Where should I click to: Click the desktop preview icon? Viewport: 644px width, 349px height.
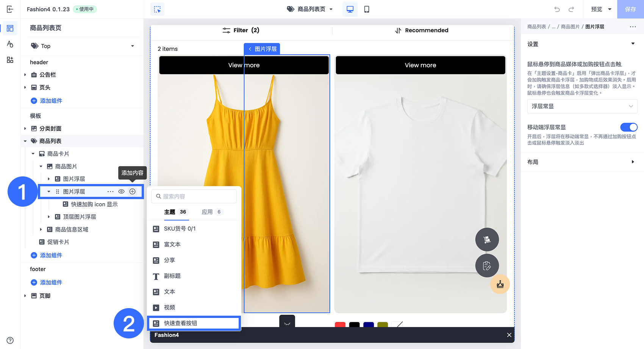pyautogui.click(x=350, y=9)
